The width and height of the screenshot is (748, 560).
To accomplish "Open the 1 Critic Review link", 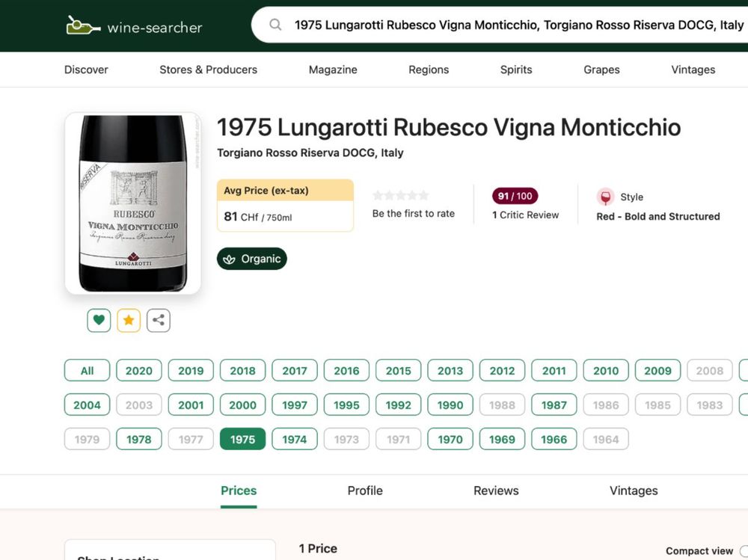I will tap(527, 215).
